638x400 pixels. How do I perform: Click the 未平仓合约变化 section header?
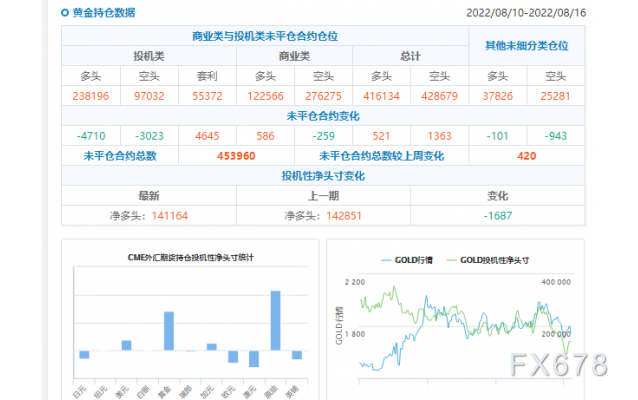click(x=323, y=116)
